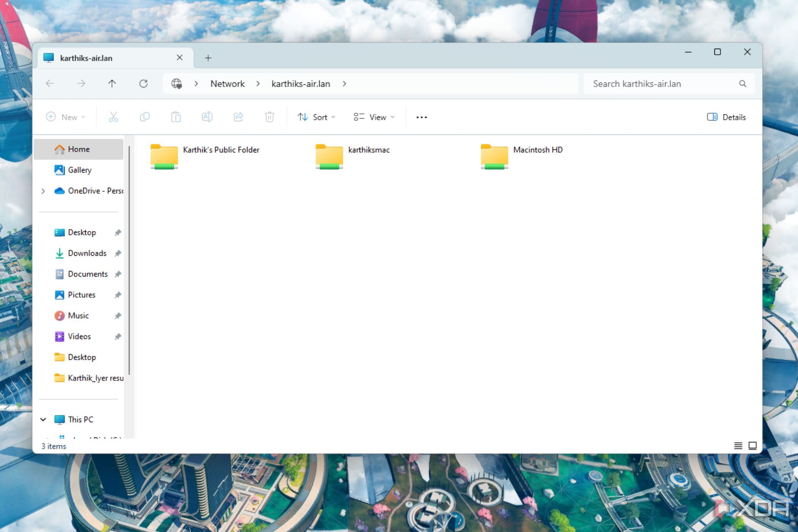Go up one level with Up arrow

tap(112, 84)
